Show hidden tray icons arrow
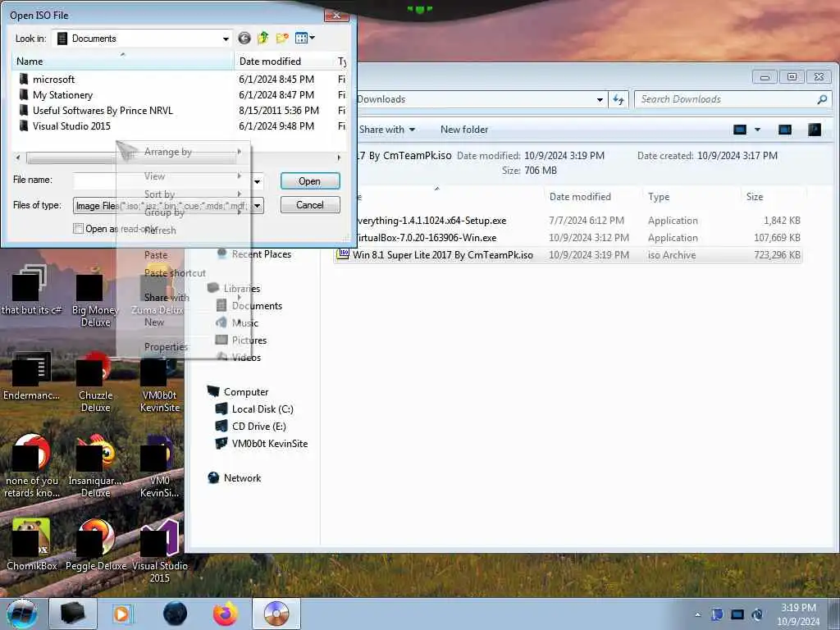The width and height of the screenshot is (840, 630). [697, 614]
